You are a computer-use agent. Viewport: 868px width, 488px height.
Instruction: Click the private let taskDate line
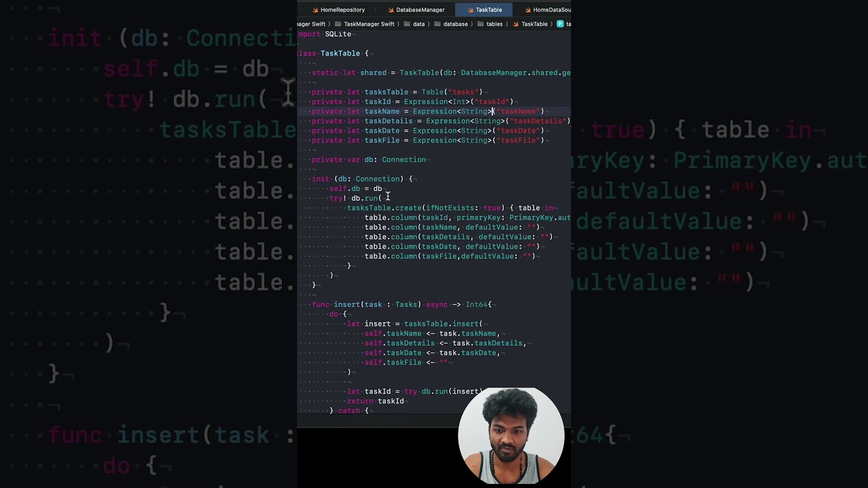(x=428, y=130)
